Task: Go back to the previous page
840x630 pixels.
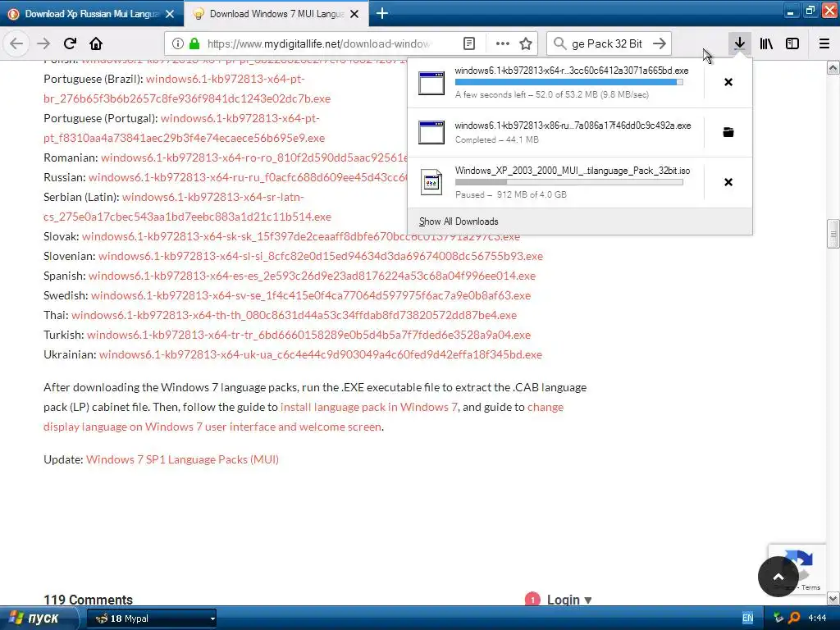Action: 16,43
